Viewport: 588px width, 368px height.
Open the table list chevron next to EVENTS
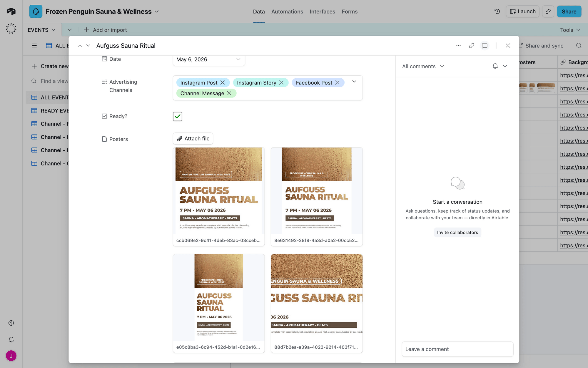(x=70, y=30)
